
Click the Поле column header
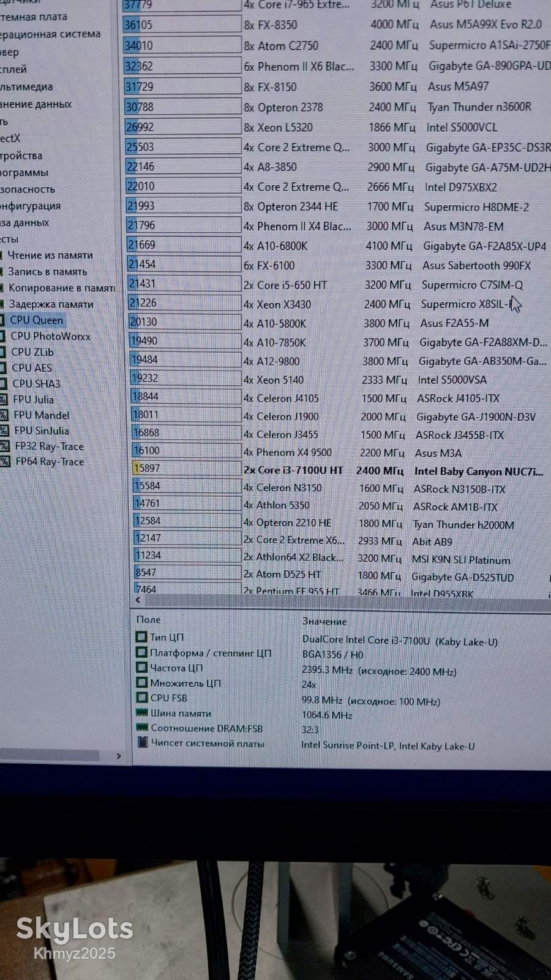point(148,620)
